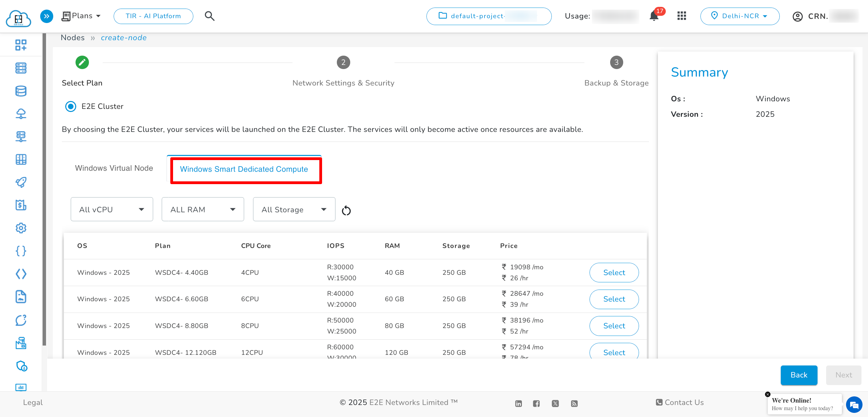Image resolution: width=868 pixels, height=417 pixels.
Task: Open the angle brackets code sidebar icon
Action: coord(21,274)
